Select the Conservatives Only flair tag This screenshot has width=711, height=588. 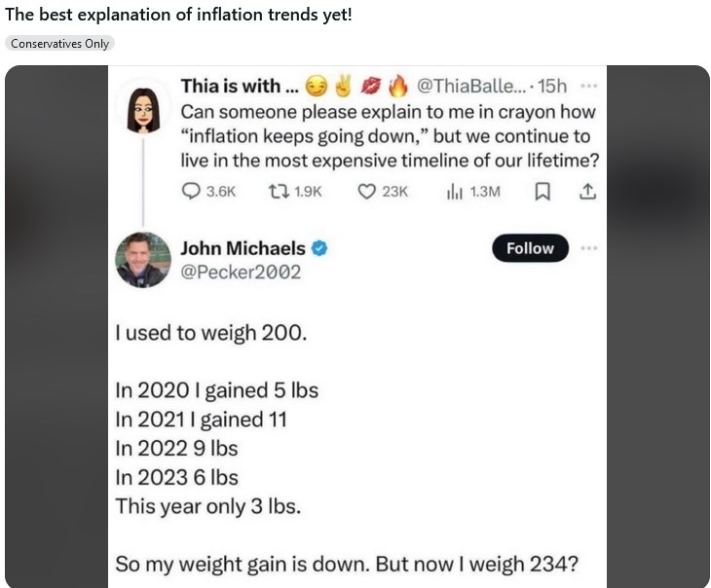point(60,43)
